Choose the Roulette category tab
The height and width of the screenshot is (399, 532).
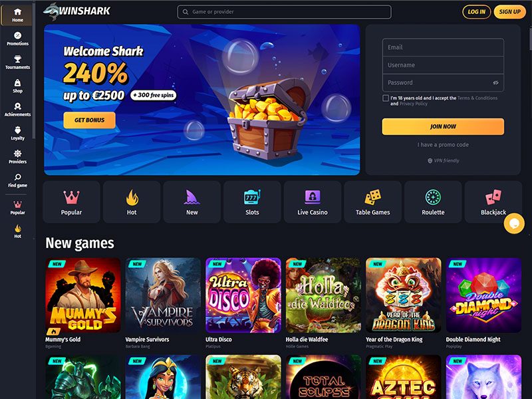point(433,202)
